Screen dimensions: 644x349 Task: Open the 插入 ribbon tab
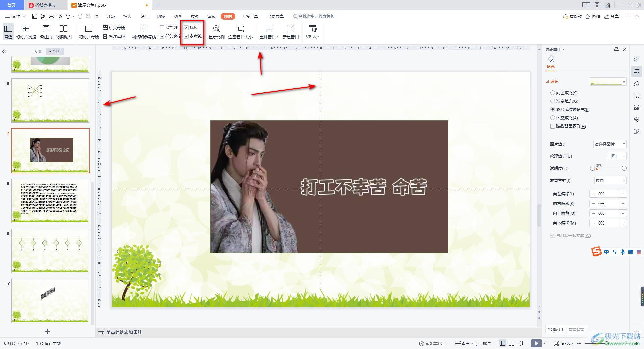[127, 16]
